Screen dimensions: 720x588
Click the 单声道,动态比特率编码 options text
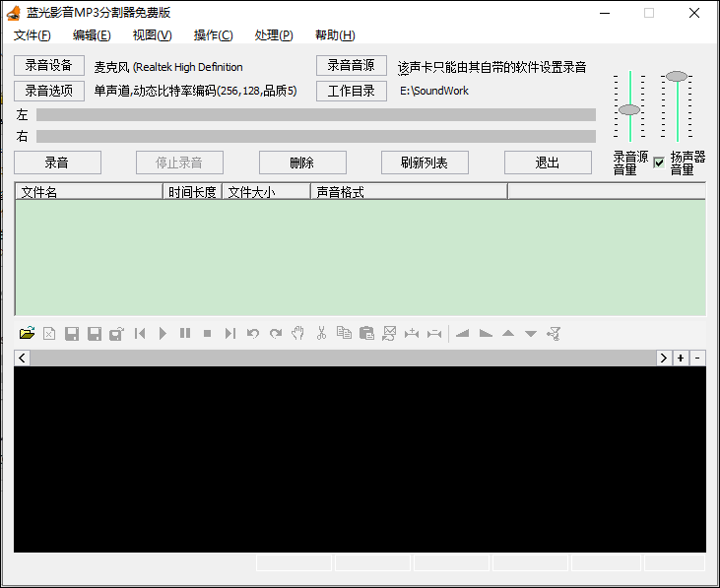click(196, 91)
